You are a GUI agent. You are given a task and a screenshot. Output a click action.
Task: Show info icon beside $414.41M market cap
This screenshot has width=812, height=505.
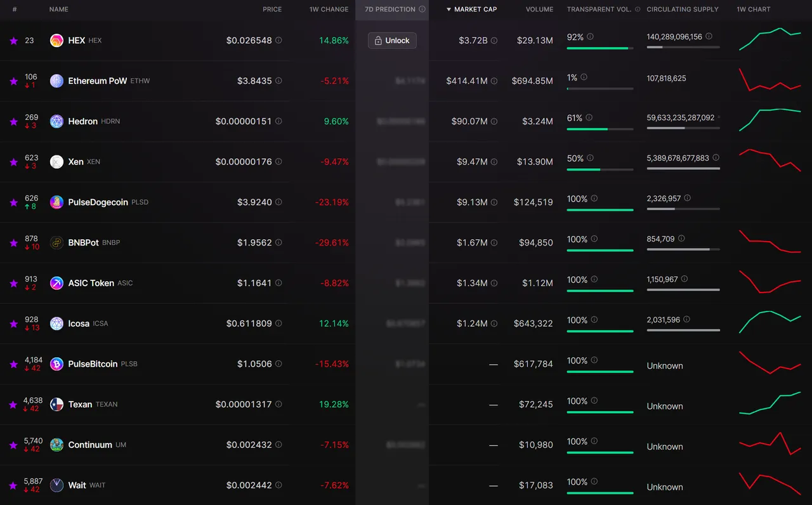coord(494,81)
